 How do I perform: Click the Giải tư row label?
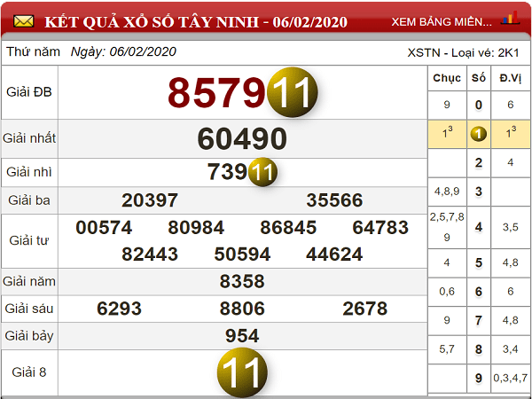(x=29, y=240)
